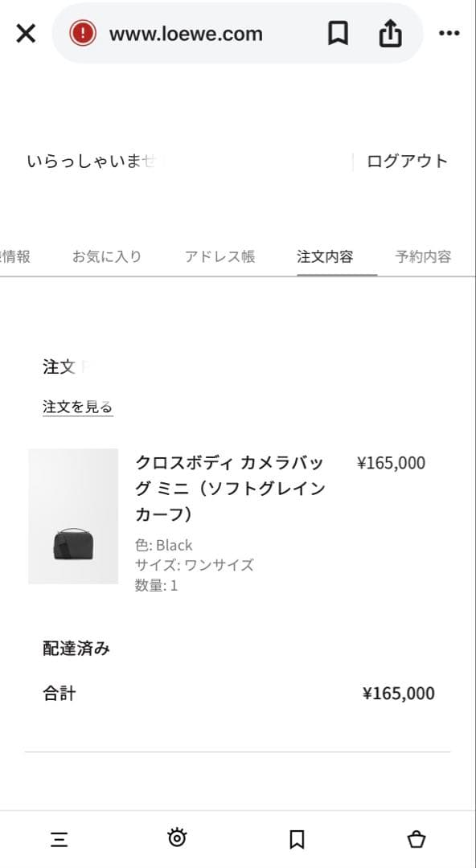Tap the www.loewe.com address field
This screenshot has height=868, width=476.
pyautogui.click(x=186, y=33)
